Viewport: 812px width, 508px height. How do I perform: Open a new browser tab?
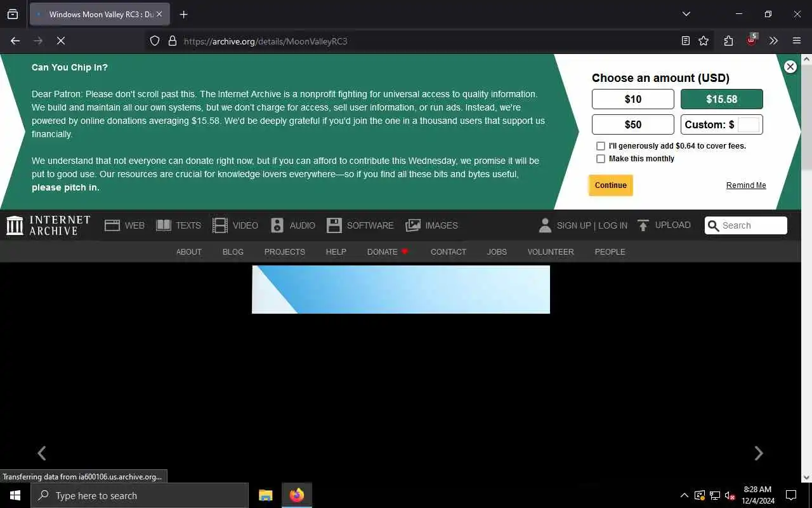(184, 15)
